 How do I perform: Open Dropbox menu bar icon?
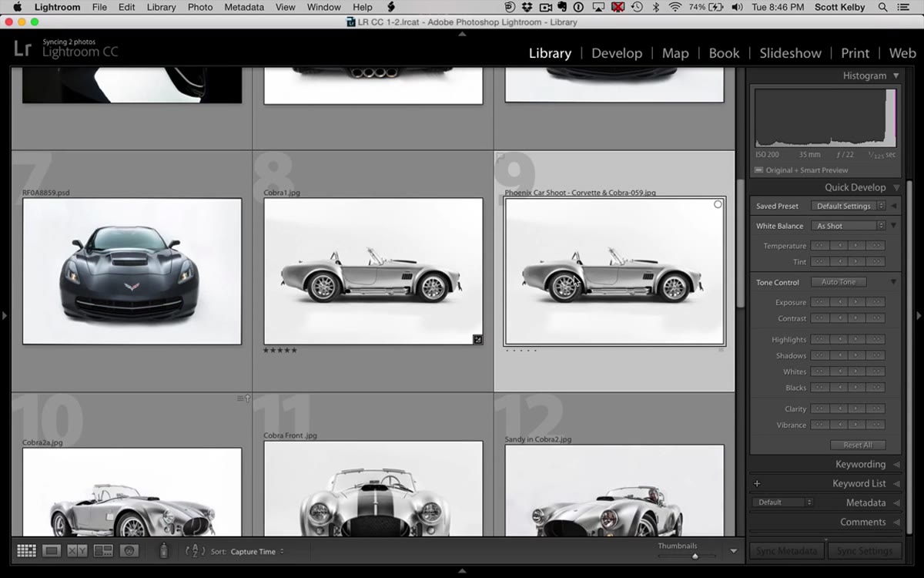[x=527, y=7]
